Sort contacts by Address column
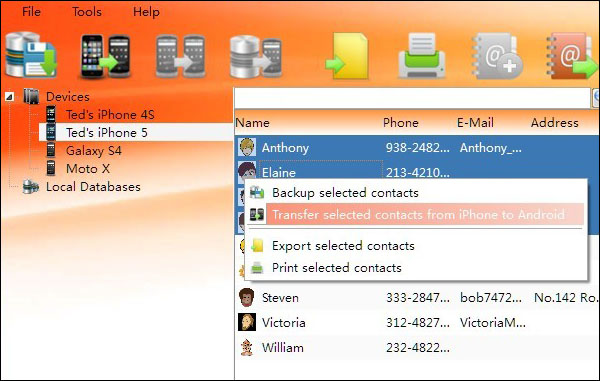This screenshot has width=600, height=381. 554,123
